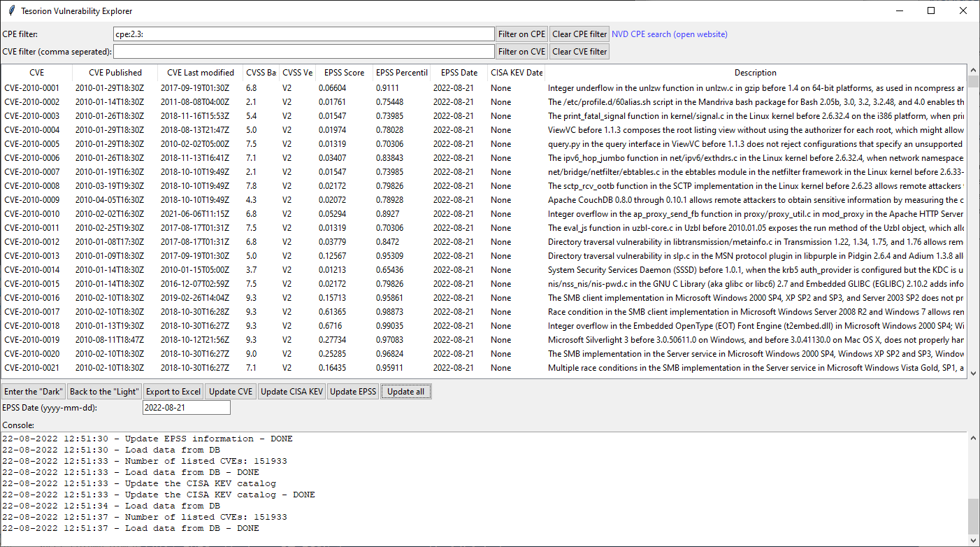This screenshot has height=547, width=980.
Task: Click the "Filter on CPE" button
Action: click(x=521, y=34)
